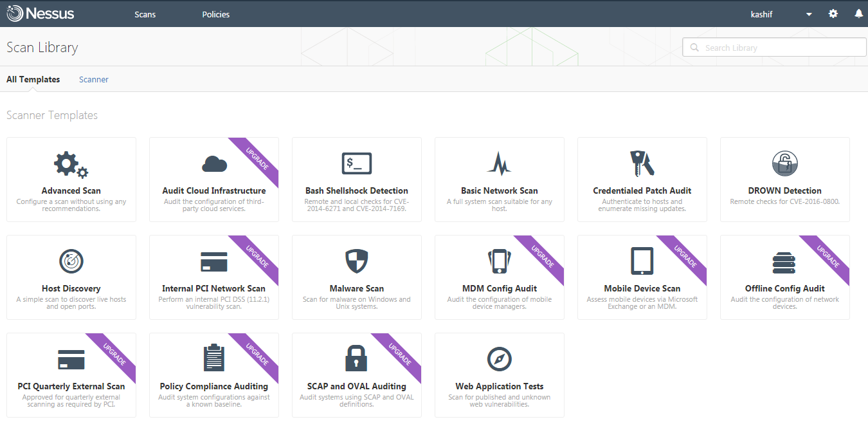Screen dimensions: 868x435
Task: Click the SCAP and OVAL padlock icon
Action: click(357, 358)
